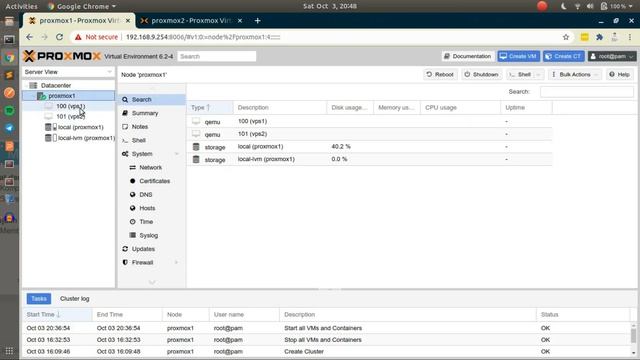The width and height of the screenshot is (640, 360).
Task: Click the storage icon in the local (proxmox1) row
Action: pyautogui.click(x=196, y=147)
